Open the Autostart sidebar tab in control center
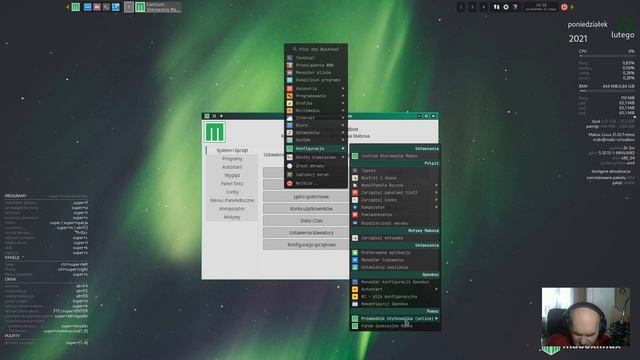The image size is (640, 360). click(232, 167)
